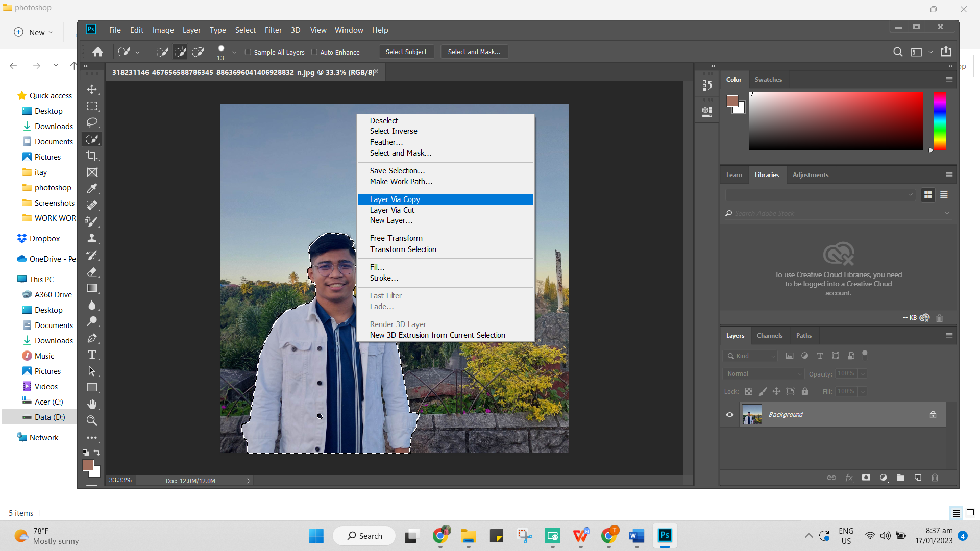The height and width of the screenshot is (551, 980).
Task: Click the Background layer thumbnail
Action: [752, 414]
